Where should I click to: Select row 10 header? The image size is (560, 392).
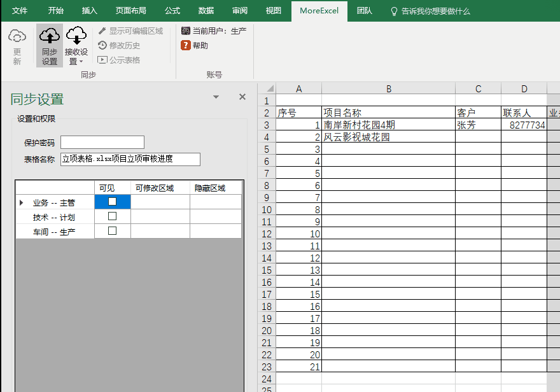click(267, 209)
